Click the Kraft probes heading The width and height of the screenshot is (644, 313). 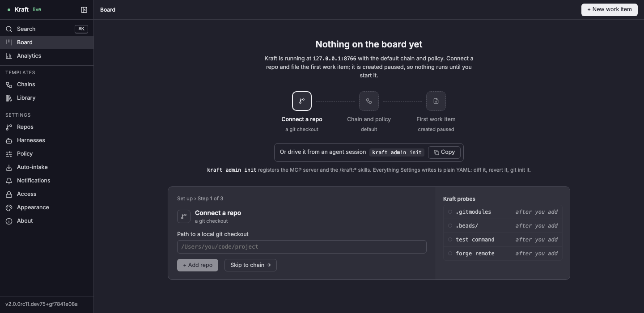[459, 199]
